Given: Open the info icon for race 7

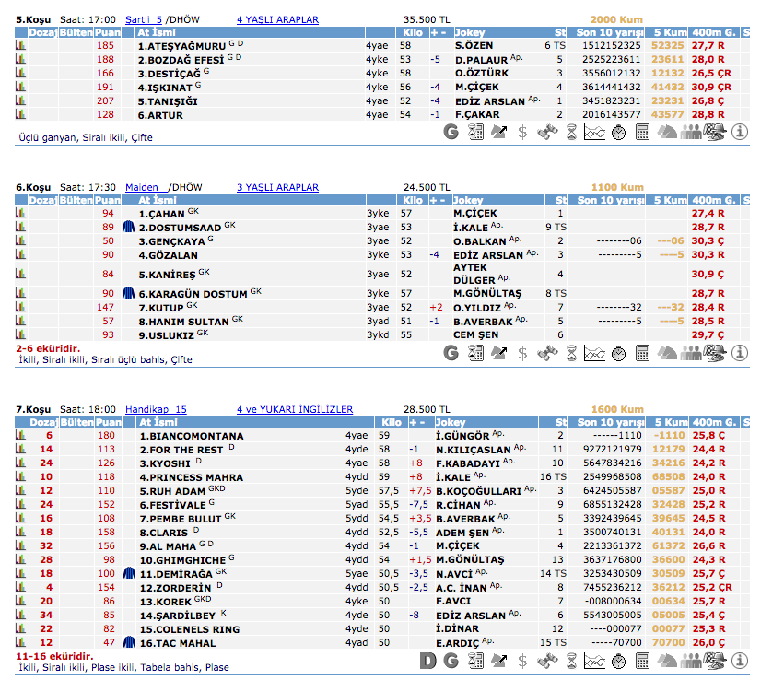Looking at the screenshot, I should (x=739, y=661).
